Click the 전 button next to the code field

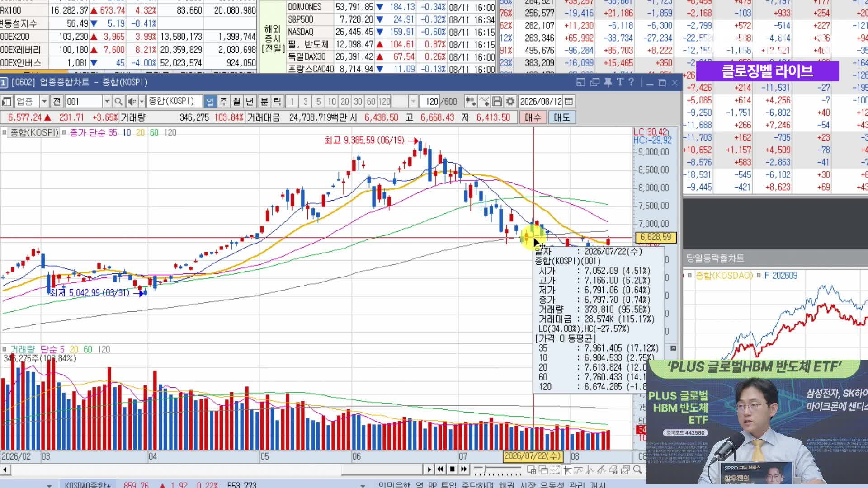57,101
